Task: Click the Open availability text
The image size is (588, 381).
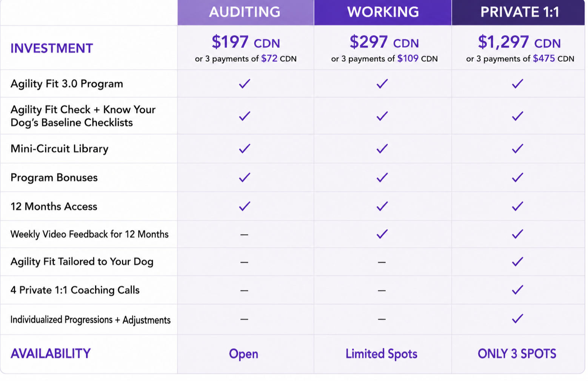Action: (x=243, y=354)
